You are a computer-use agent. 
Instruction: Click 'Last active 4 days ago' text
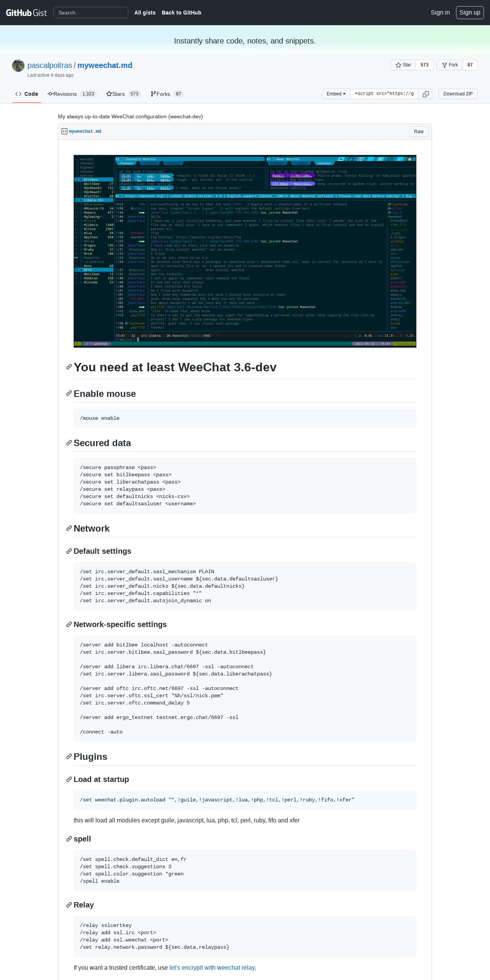pyautogui.click(x=50, y=75)
